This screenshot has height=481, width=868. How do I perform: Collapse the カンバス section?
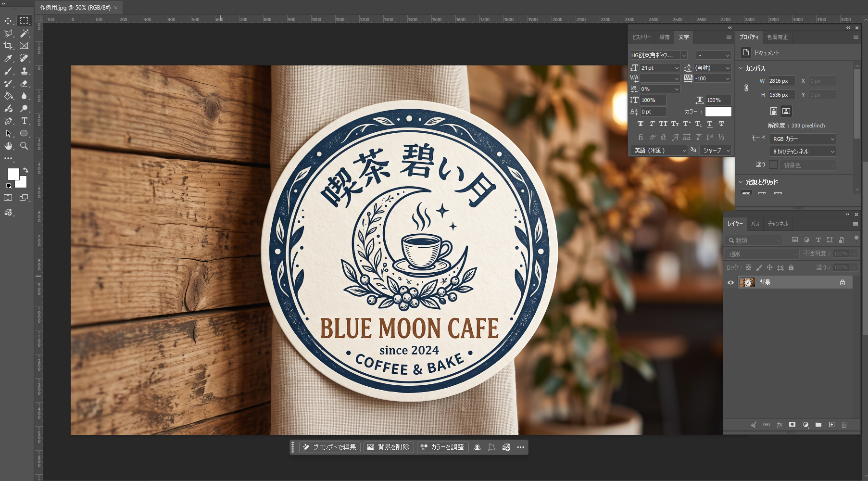click(x=741, y=68)
